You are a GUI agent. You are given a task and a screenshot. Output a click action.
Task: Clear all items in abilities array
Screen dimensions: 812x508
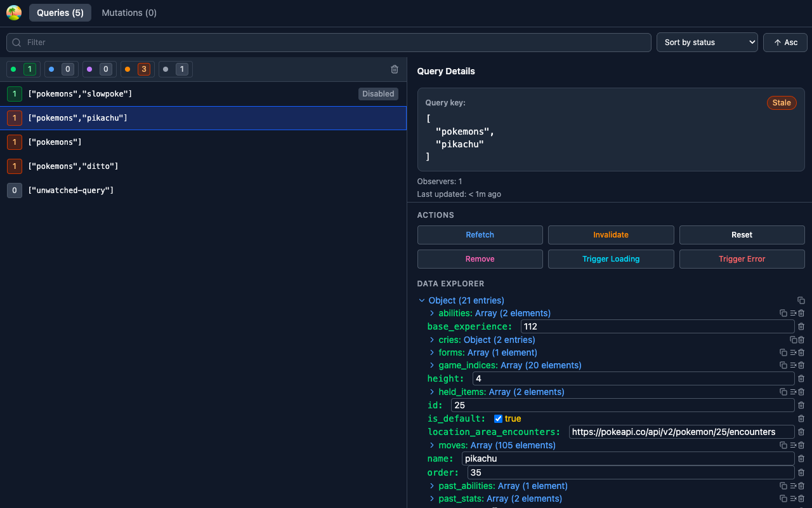[x=793, y=313]
